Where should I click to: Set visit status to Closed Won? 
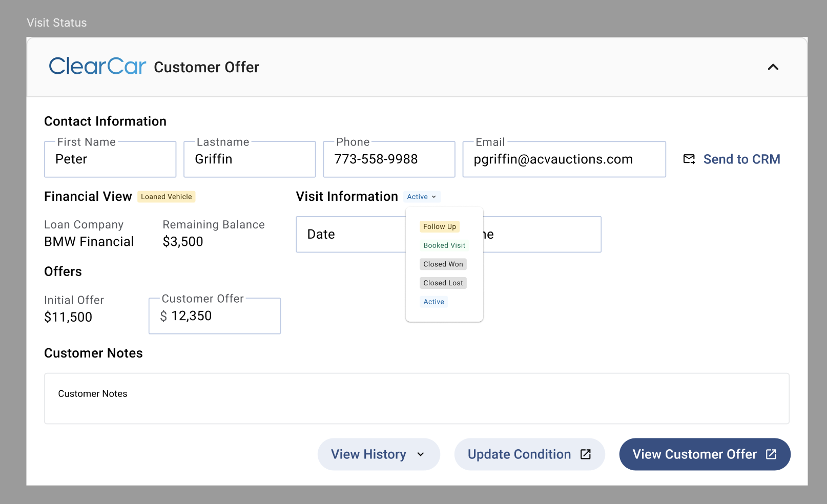(443, 264)
